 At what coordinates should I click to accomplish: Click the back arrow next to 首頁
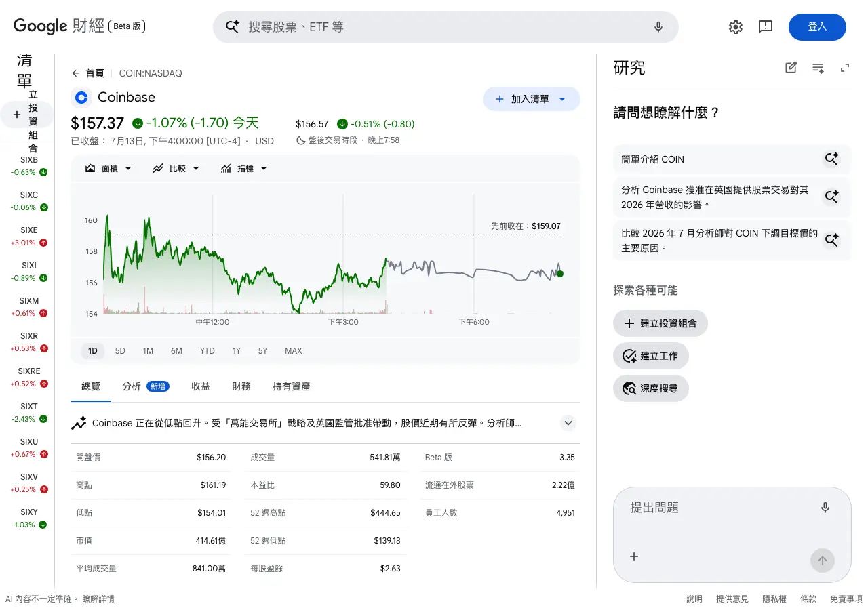pyautogui.click(x=76, y=73)
